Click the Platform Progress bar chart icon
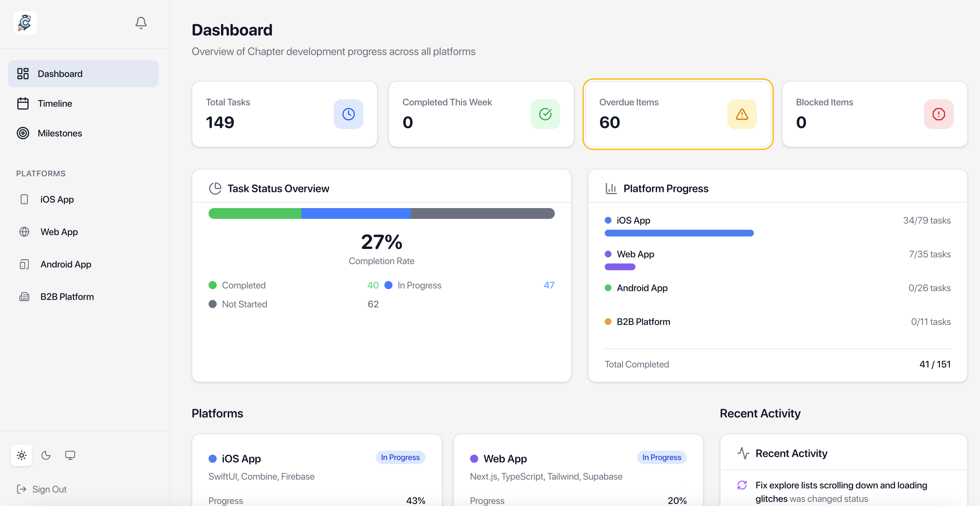The image size is (980, 506). pos(611,188)
